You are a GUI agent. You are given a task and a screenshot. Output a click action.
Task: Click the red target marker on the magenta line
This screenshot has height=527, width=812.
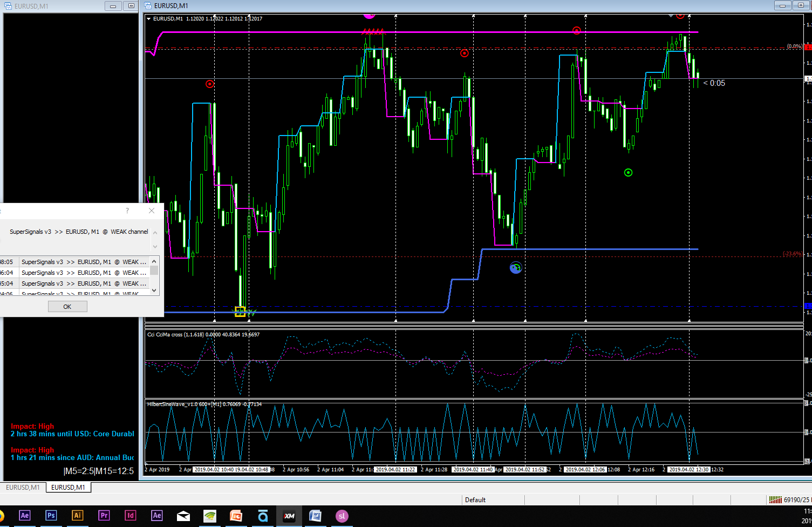click(x=576, y=31)
